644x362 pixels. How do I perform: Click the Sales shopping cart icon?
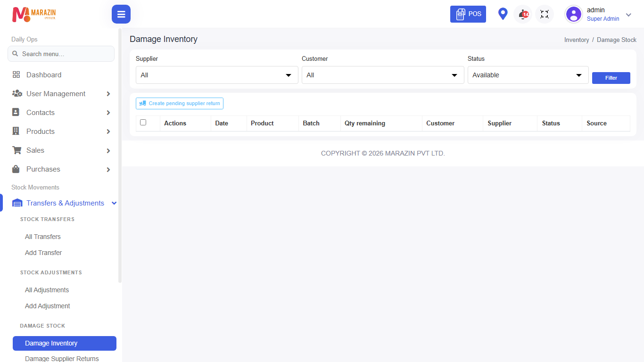(x=17, y=150)
